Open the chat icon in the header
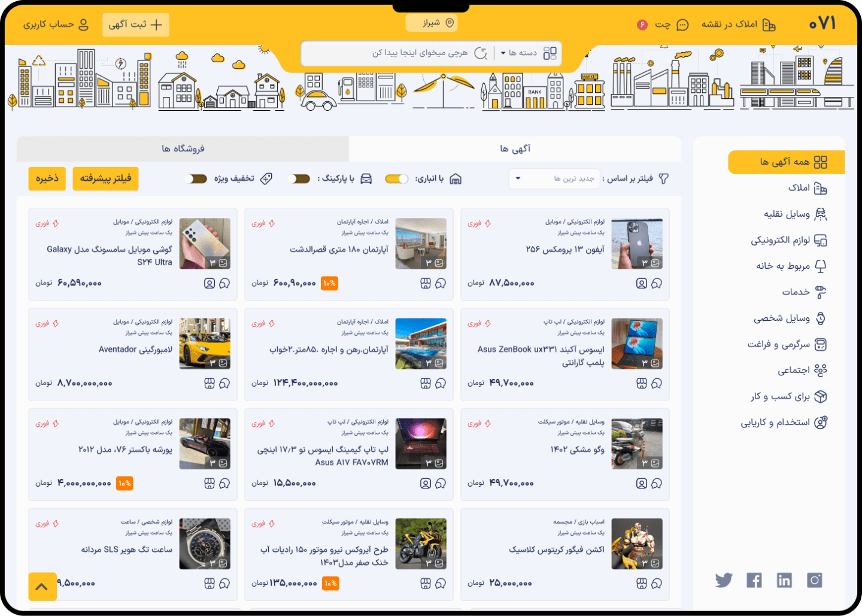 [x=682, y=25]
